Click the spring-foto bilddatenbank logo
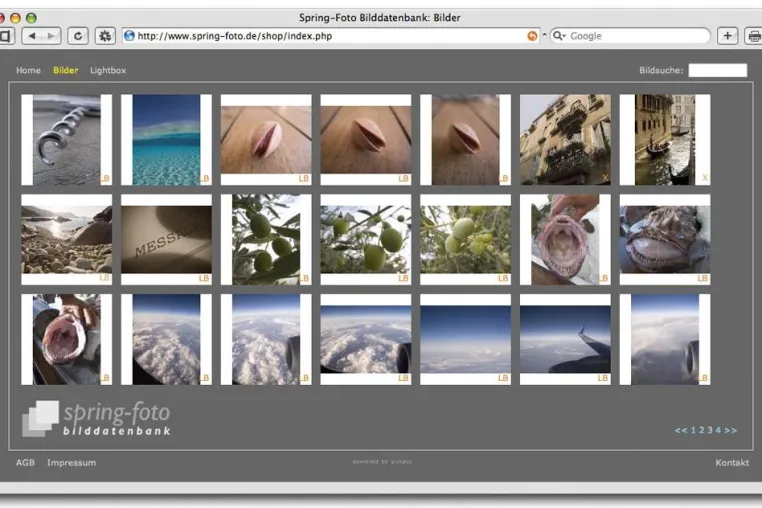The height and width of the screenshot is (508, 762). [x=96, y=418]
